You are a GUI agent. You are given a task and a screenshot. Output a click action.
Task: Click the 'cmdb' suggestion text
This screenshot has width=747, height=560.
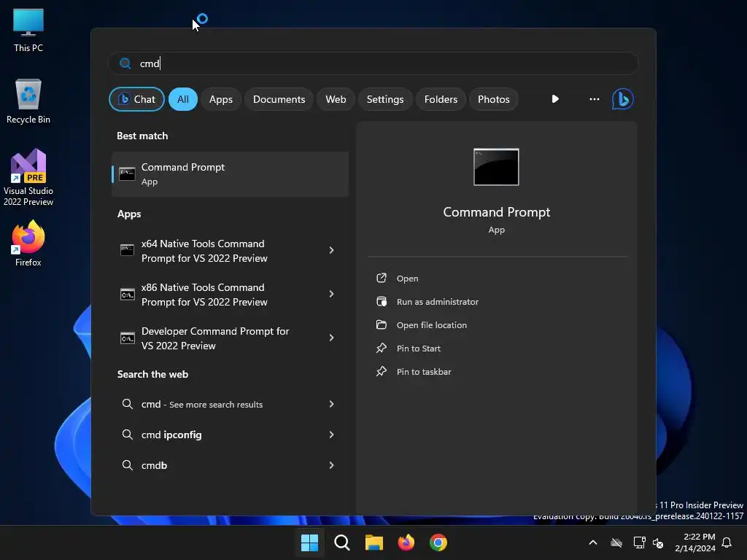pos(154,465)
